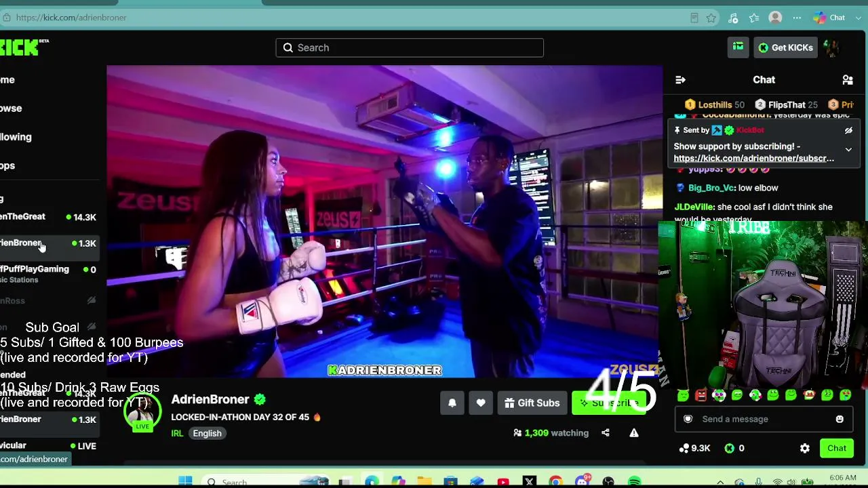Open the Windows Start menu

click(x=185, y=482)
